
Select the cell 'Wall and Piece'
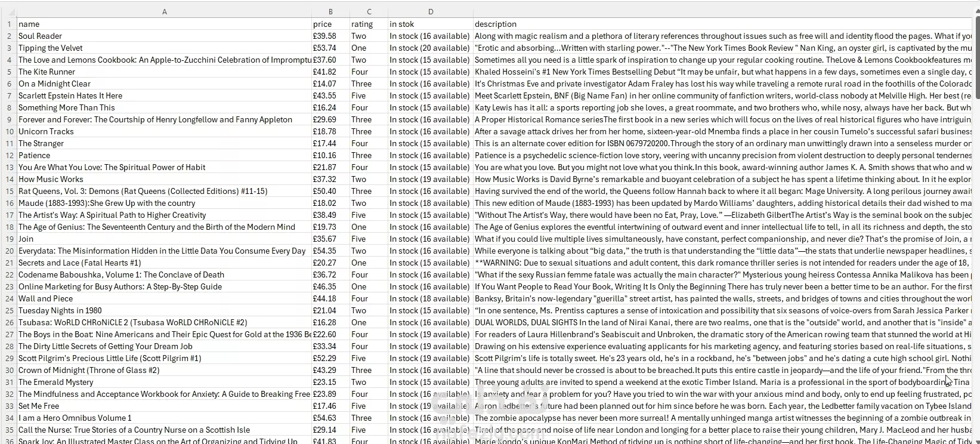pos(164,298)
